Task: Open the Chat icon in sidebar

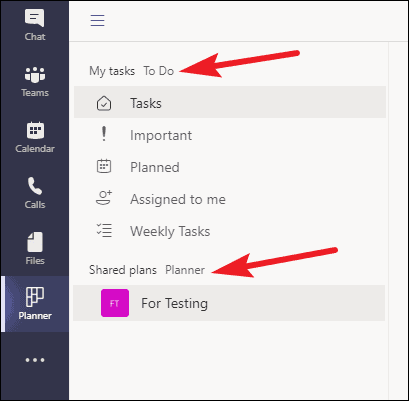Action: (35, 18)
